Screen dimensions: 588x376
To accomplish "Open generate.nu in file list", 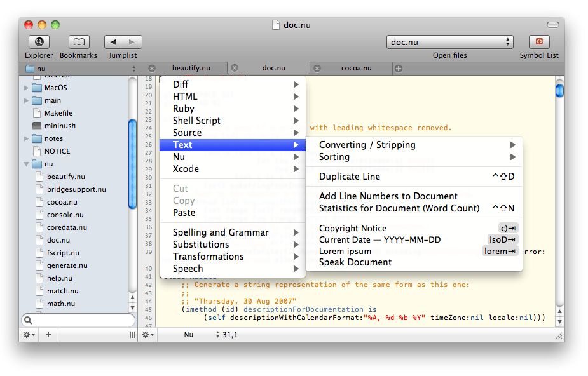I will pyautogui.click(x=67, y=265).
